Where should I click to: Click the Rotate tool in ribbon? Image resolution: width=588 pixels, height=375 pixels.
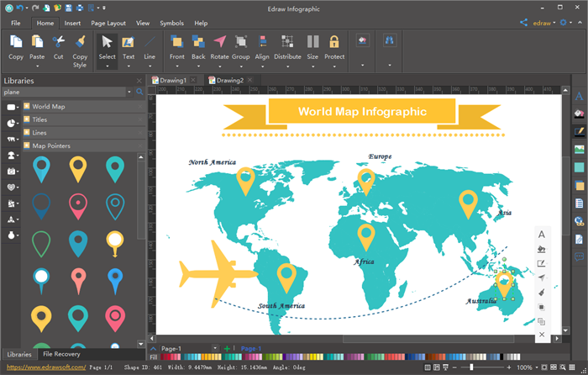219,42
